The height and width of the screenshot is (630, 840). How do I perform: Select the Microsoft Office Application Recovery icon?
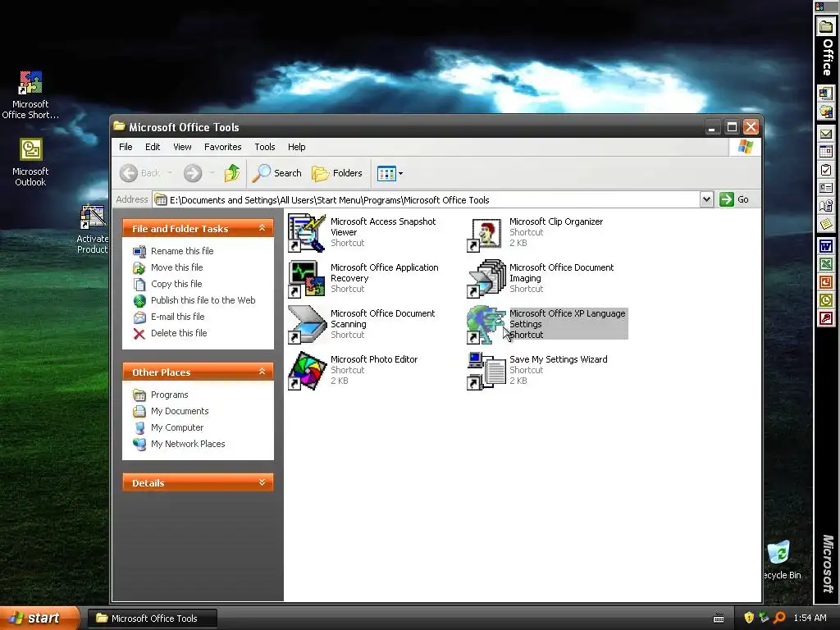coord(307,279)
